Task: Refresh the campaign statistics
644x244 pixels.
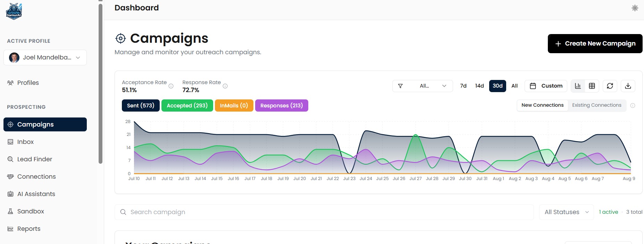Action: click(610, 86)
